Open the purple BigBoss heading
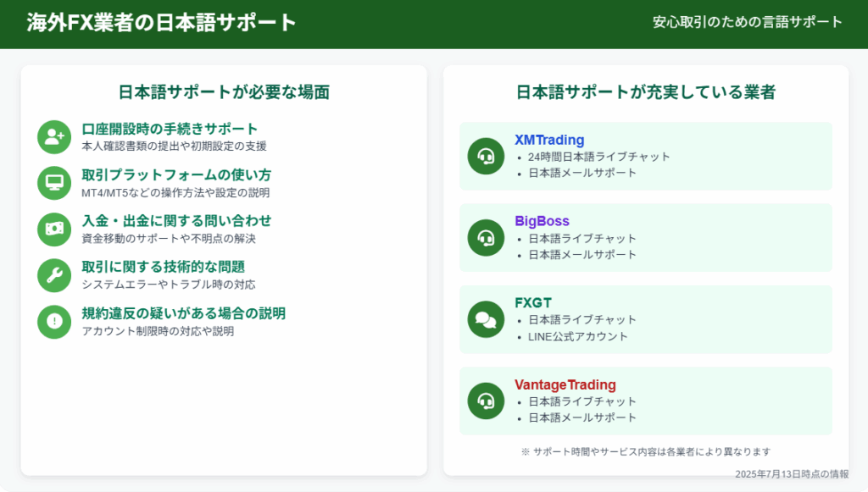Viewport: 868px width, 492px height. (x=542, y=221)
